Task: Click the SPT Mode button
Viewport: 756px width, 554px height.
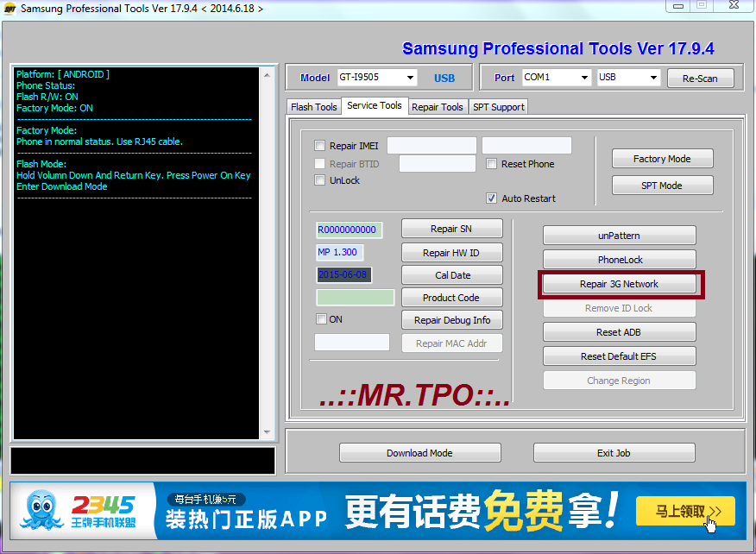Action: pyautogui.click(x=662, y=186)
